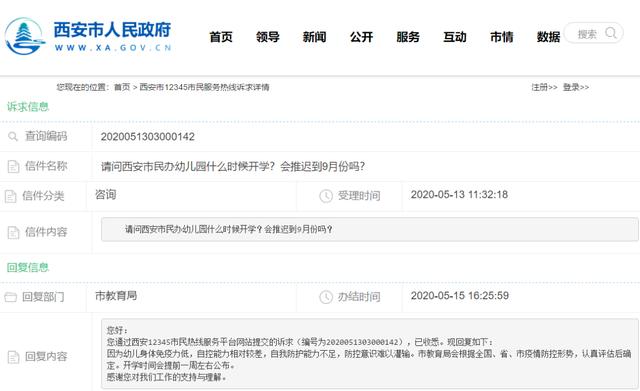The height and width of the screenshot is (391, 640).
Task: Click the 登录>> link
Action: coord(576,87)
